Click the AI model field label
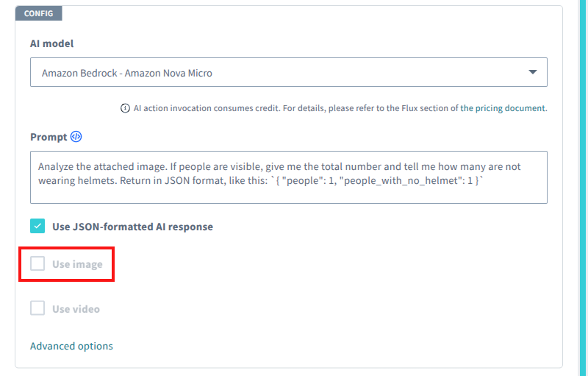 (51, 43)
